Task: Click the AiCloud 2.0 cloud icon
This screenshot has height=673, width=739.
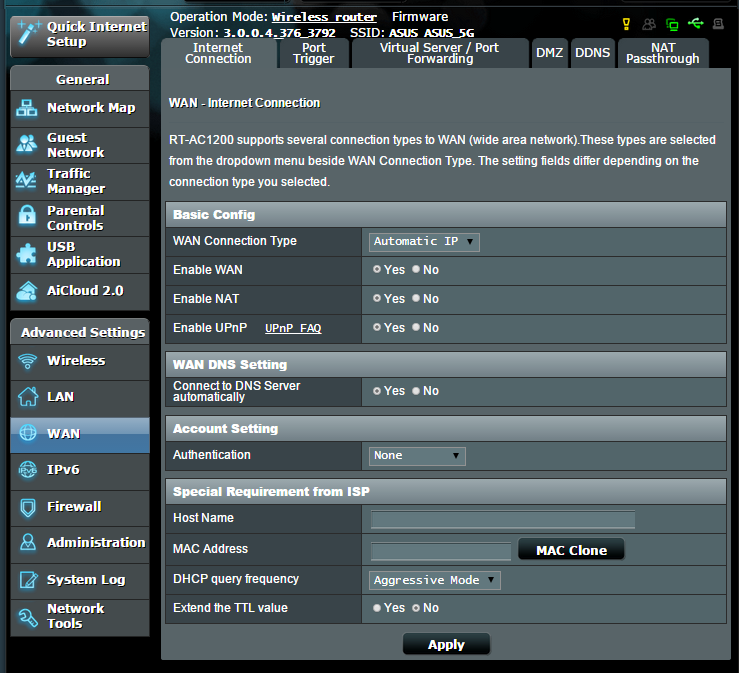Action: coord(26,290)
